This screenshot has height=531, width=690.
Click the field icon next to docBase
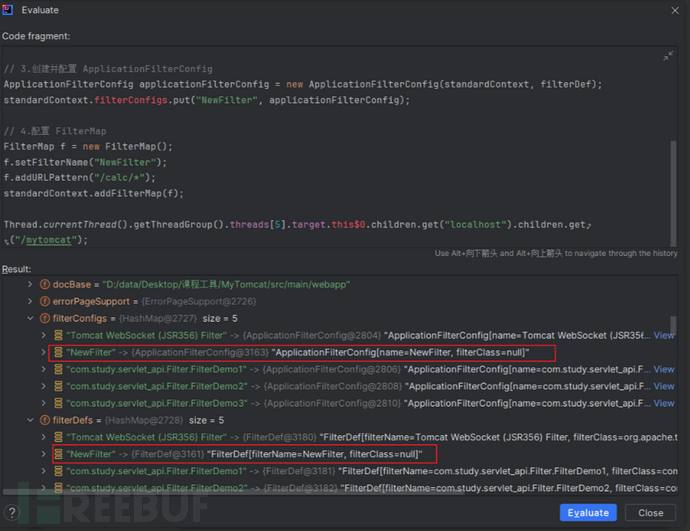tap(43, 284)
